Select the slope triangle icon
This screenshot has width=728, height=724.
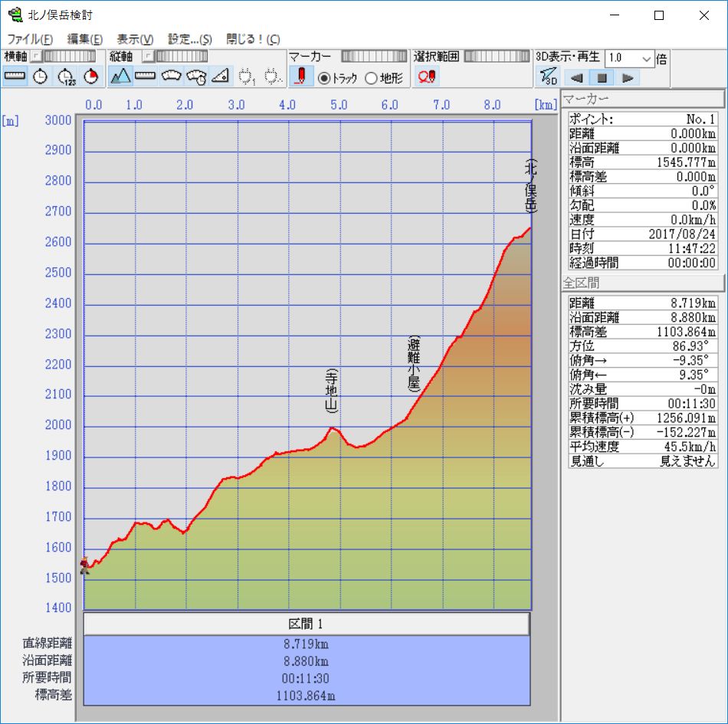click(x=221, y=76)
